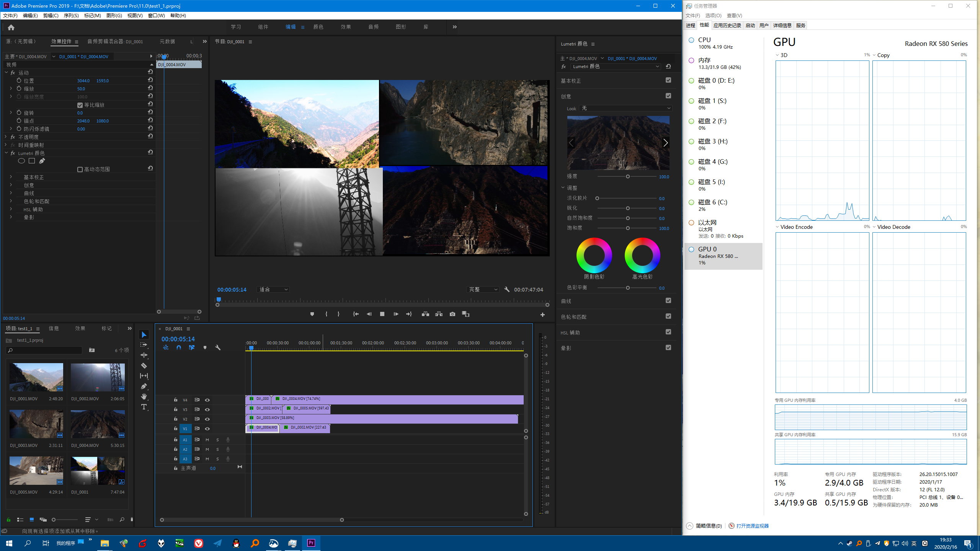The image size is (980, 551).
Task: Click Mark Out button in Program monitor
Action: [x=338, y=314]
